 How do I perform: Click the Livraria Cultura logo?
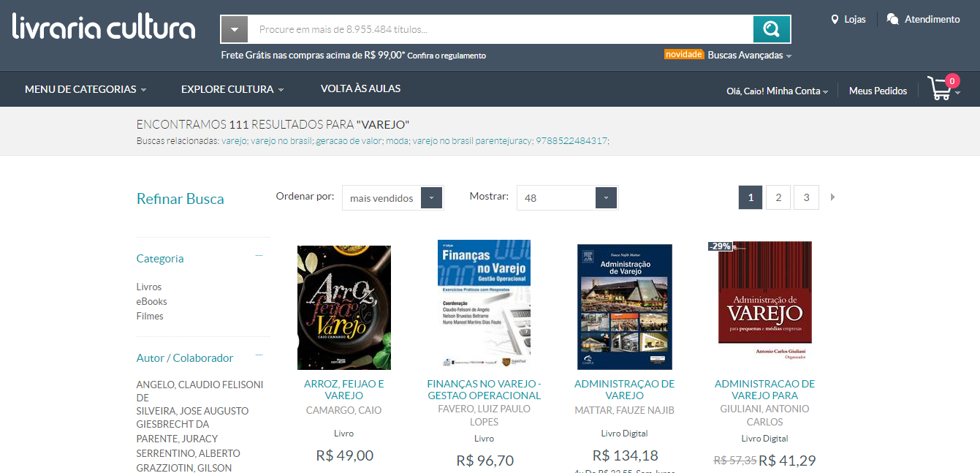(104, 27)
